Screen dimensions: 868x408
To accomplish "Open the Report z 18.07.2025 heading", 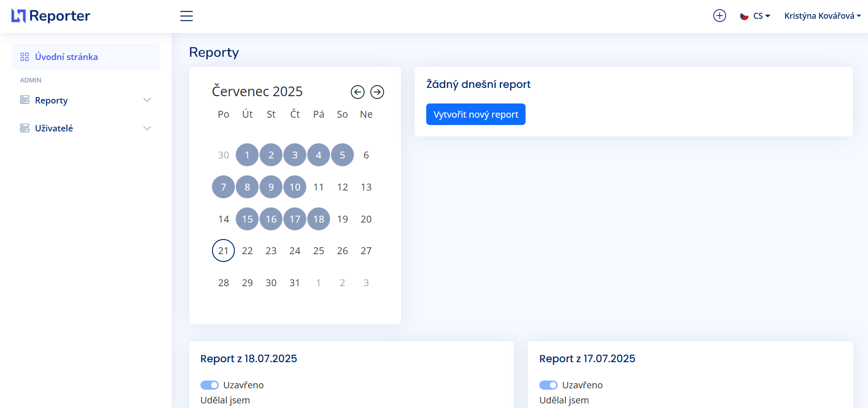I will 249,359.
